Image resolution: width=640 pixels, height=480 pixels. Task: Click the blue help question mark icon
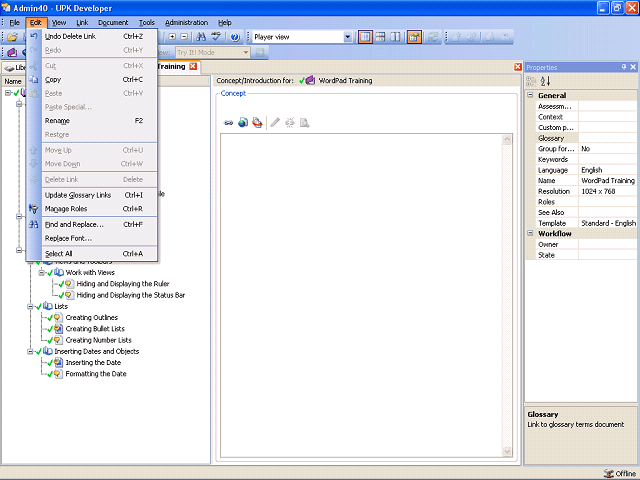[235, 37]
